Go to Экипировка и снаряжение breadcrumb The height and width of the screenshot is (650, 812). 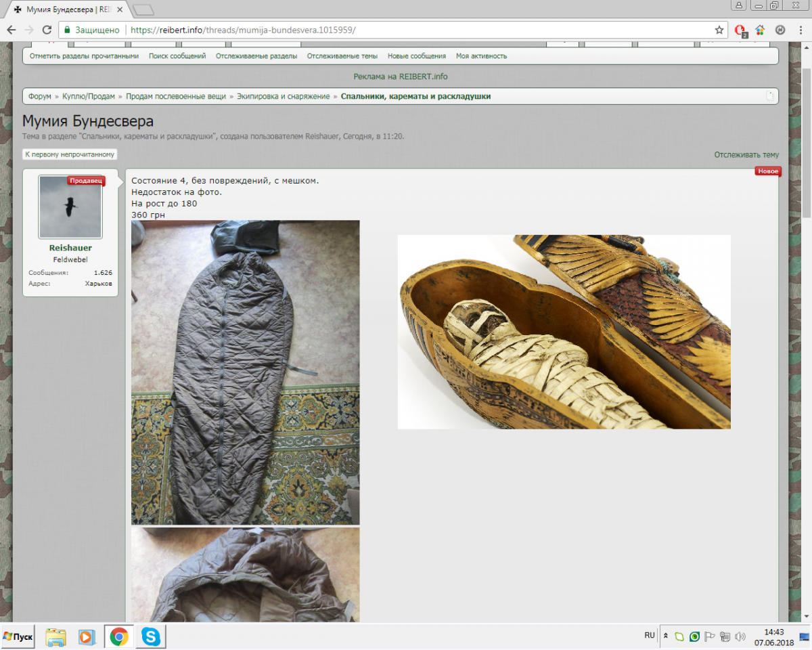(284, 96)
